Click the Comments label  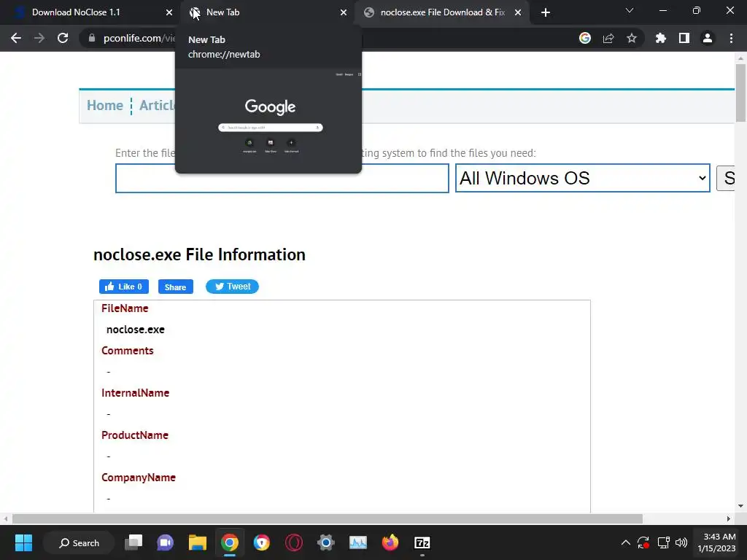pos(128,351)
